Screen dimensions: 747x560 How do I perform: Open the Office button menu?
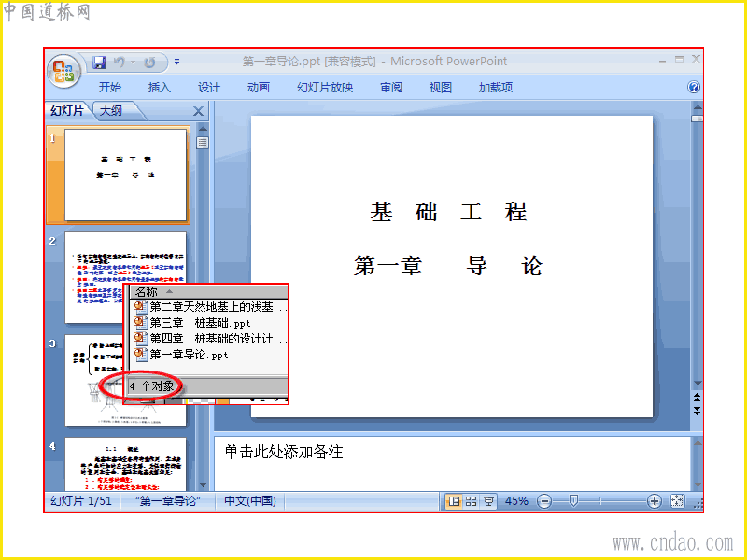point(63,72)
